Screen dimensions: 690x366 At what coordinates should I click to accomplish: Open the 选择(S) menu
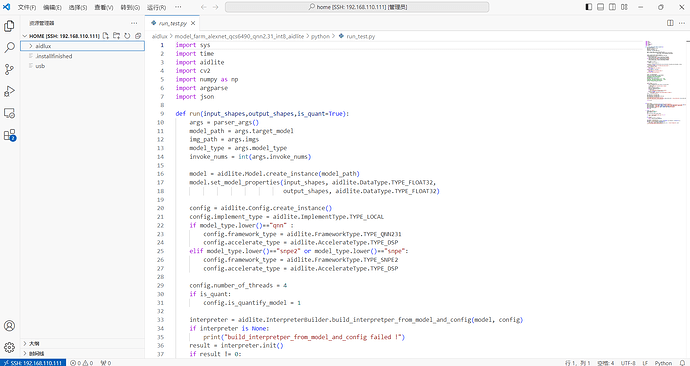coord(78,7)
